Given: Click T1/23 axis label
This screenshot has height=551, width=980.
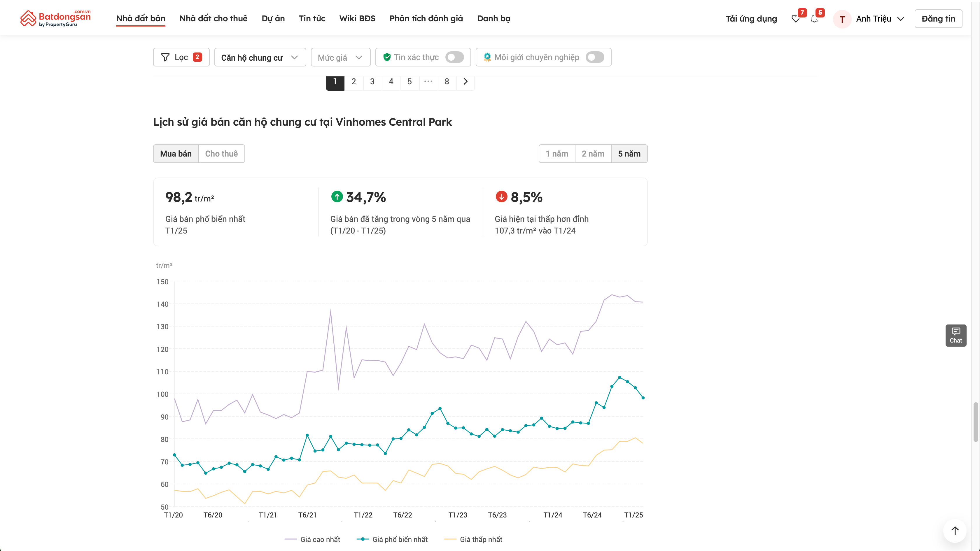Looking at the screenshot, I should coord(458,515).
